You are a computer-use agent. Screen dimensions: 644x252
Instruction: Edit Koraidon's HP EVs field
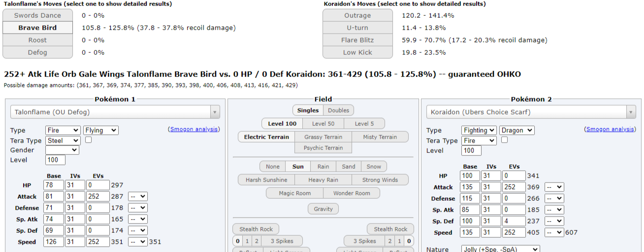514,176
